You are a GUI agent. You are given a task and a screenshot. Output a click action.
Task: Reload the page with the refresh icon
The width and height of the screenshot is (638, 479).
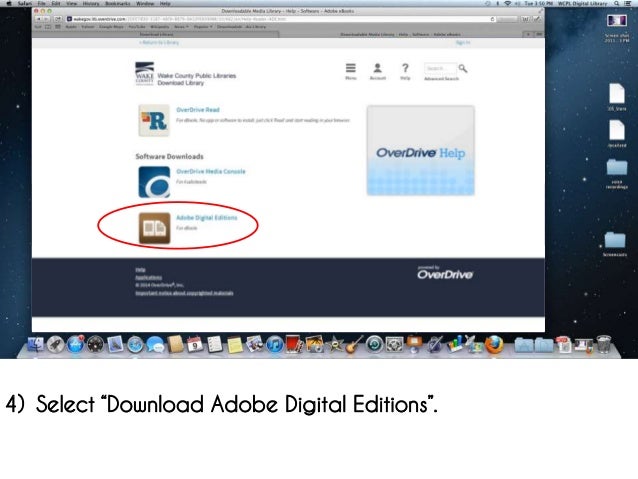(492, 19)
